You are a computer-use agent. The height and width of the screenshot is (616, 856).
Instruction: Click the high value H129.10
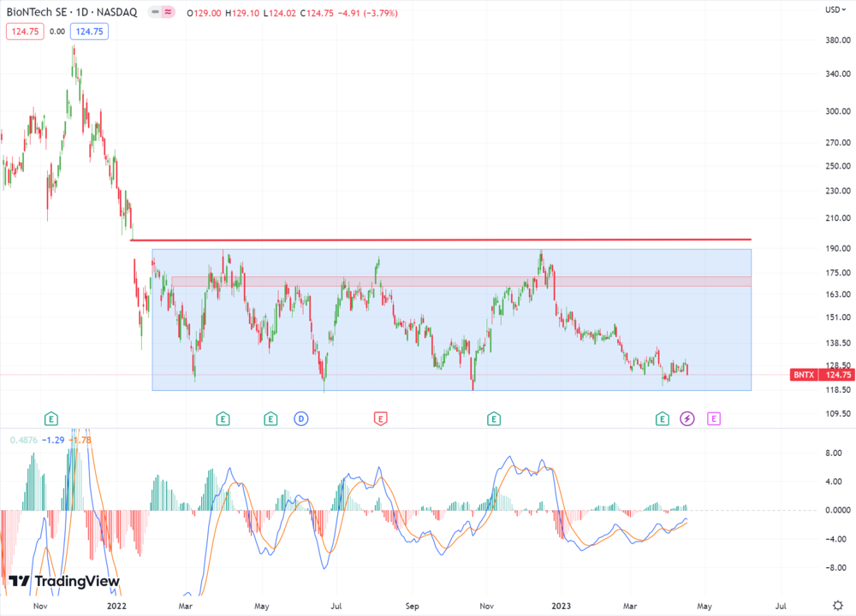(x=242, y=13)
